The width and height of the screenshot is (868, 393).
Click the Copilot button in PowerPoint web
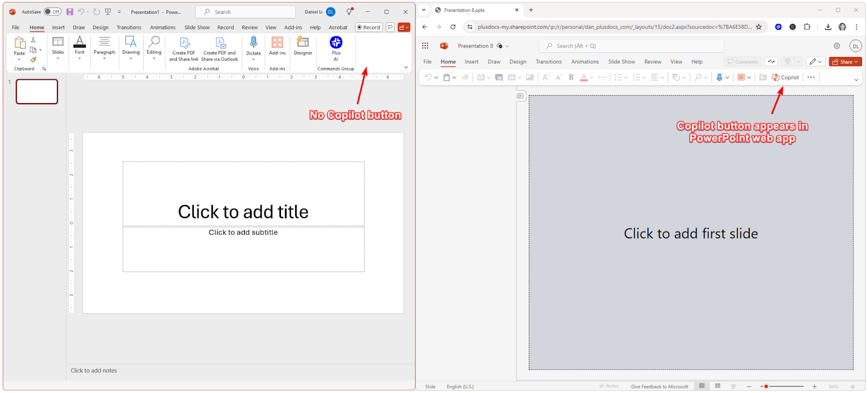click(785, 78)
